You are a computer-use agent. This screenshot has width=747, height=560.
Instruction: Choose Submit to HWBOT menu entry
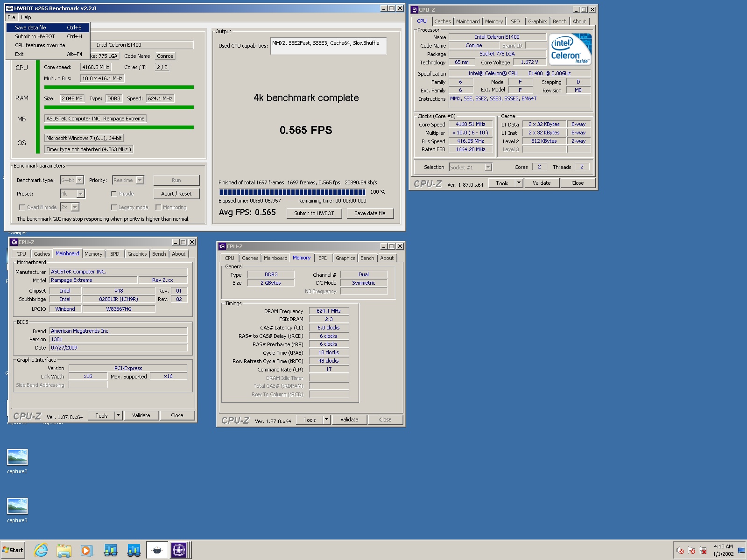click(x=48, y=36)
